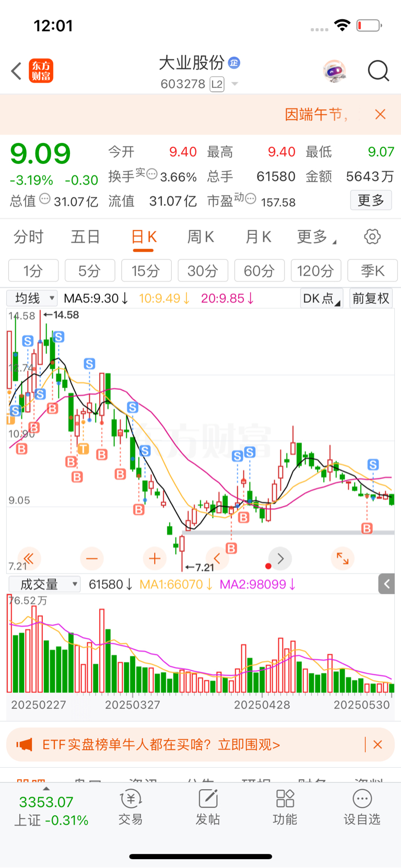Tap the B marker beside the 7.21 low

231,548
